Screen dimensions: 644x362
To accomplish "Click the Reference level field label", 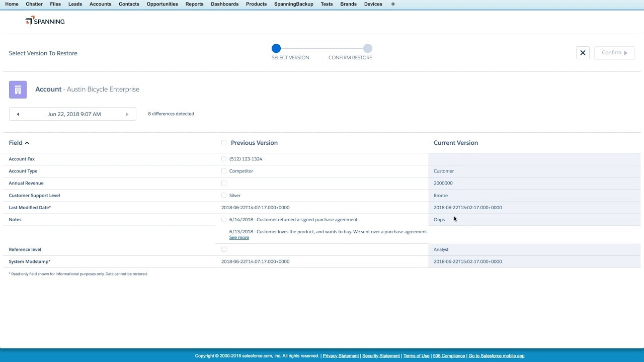I will (25, 249).
